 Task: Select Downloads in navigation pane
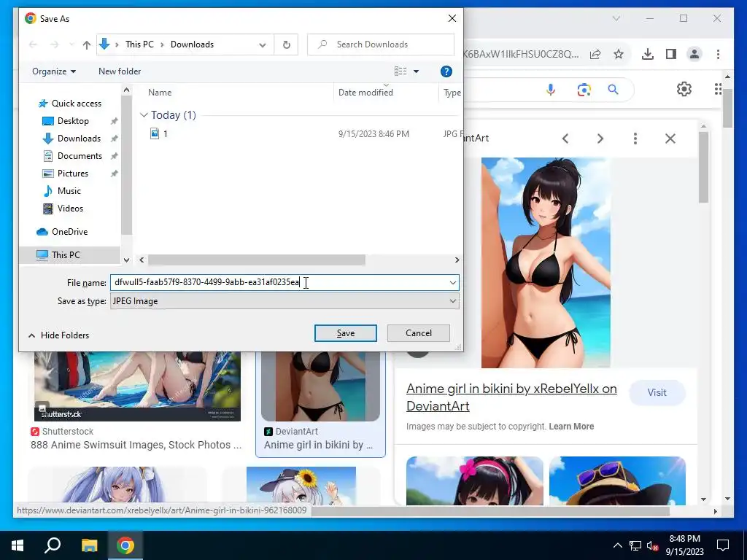[x=79, y=139]
